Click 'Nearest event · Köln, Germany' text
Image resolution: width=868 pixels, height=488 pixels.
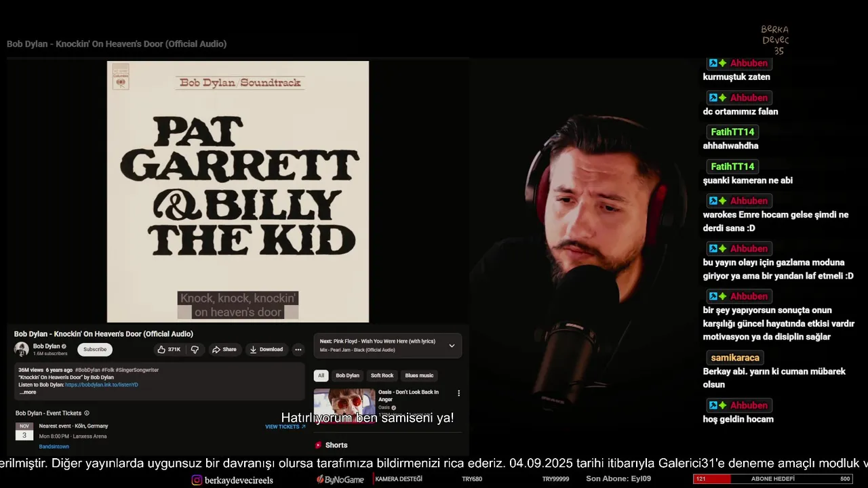tap(73, 426)
